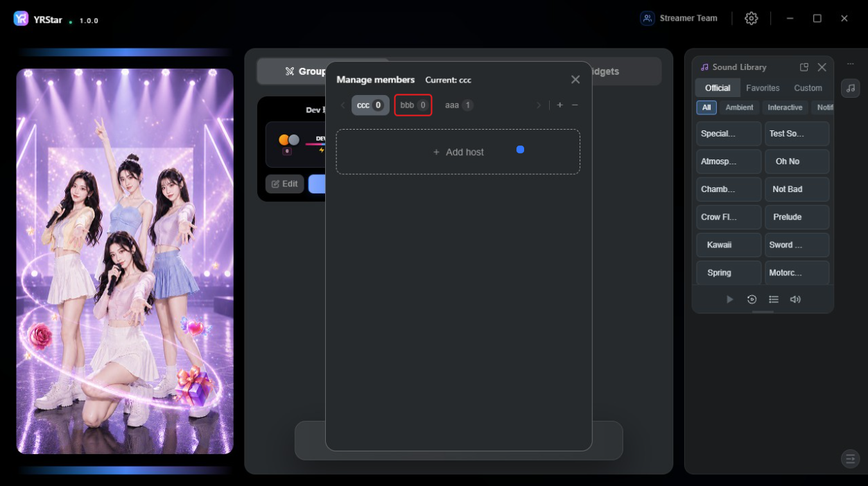Close the Sound Library panel
The width and height of the screenshot is (868, 486).
click(822, 67)
